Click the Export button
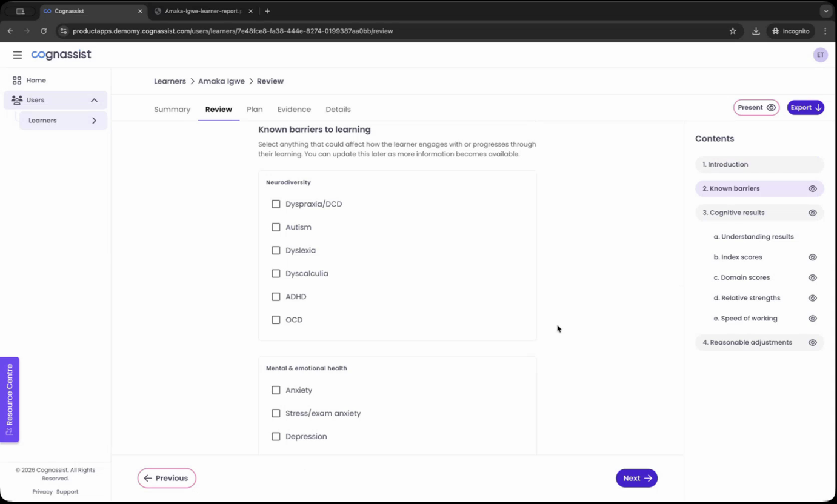The height and width of the screenshot is (504, 837). tap(805, 108)
